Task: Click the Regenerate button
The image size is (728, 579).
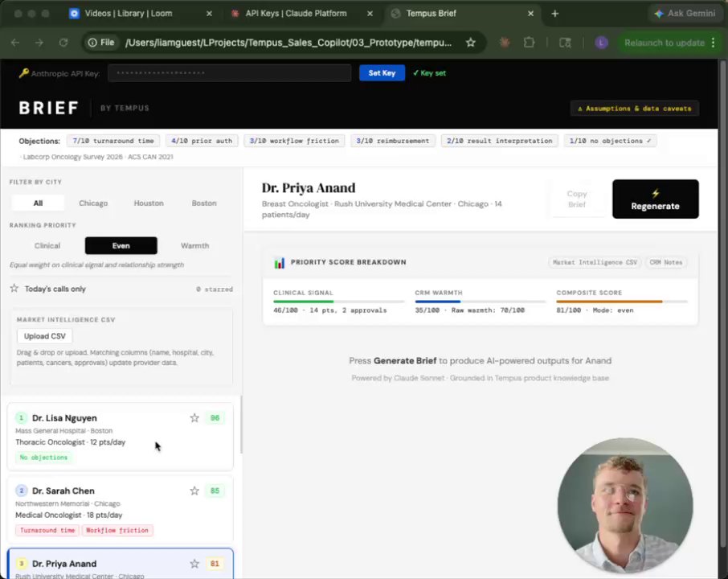Action: [x=655, y=199]
